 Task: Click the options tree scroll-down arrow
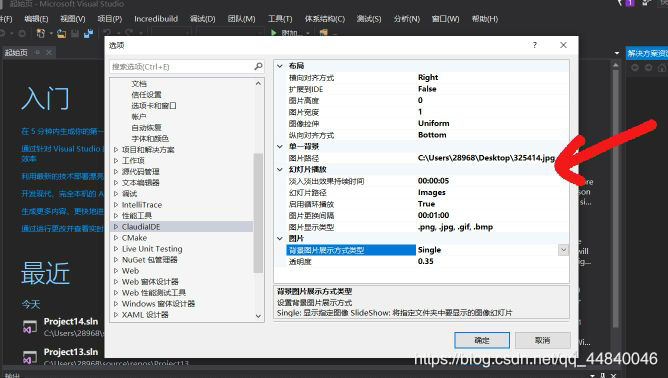(x=258, y=316)
